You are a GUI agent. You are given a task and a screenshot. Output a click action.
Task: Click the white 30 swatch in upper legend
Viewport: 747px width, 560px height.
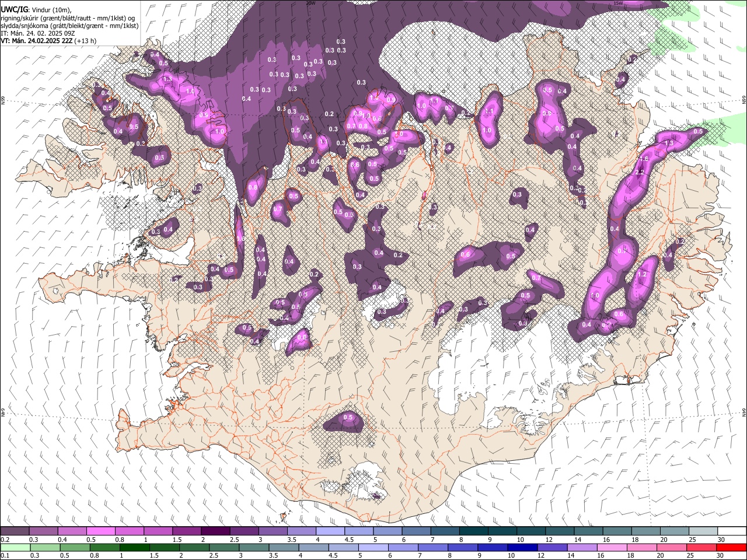pyautogui.click(x=731, y=531)
